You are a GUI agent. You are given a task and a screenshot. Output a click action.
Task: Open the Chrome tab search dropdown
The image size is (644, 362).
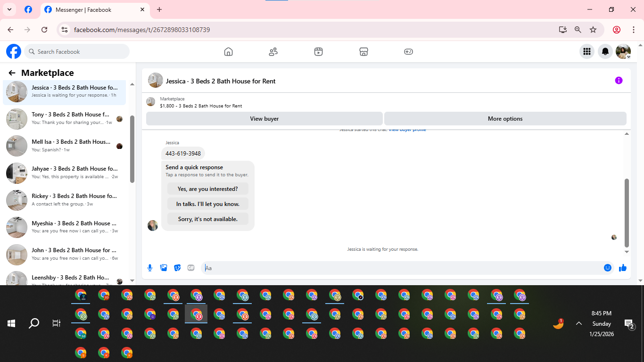(9, 9)
